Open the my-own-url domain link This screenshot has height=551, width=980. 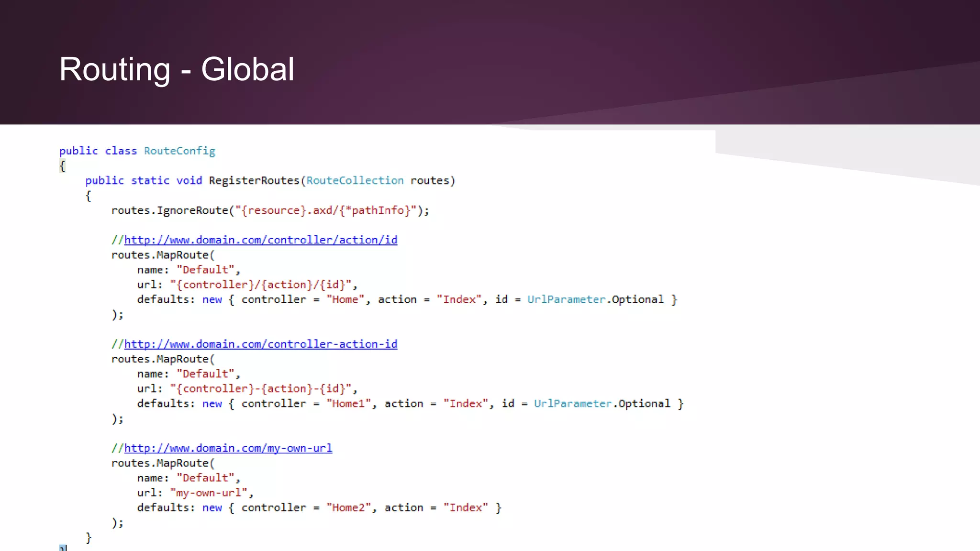228,449
